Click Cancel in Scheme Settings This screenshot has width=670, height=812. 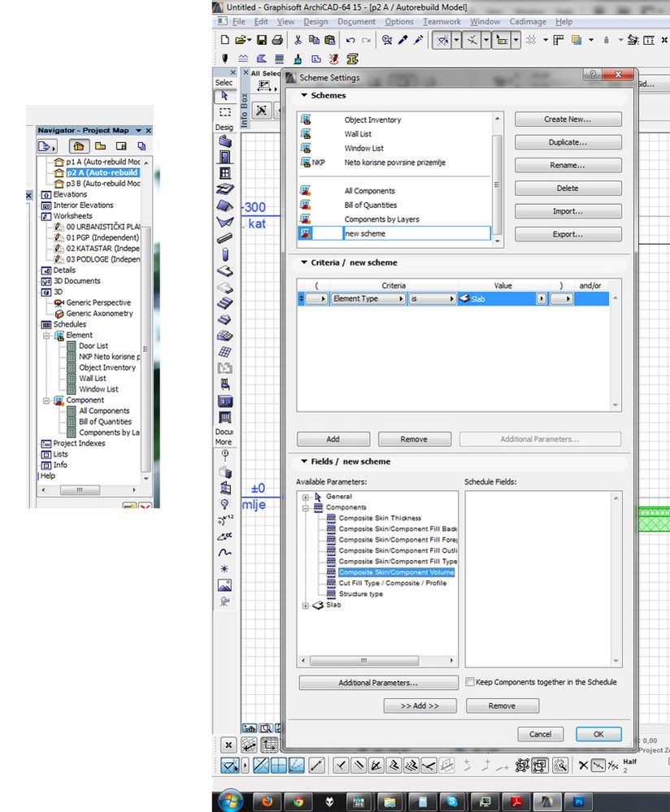point(540,734)
